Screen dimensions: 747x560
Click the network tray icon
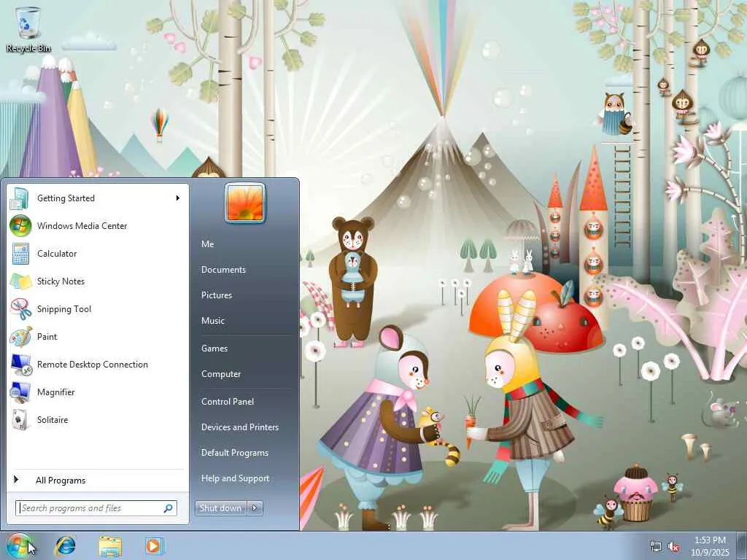pos(656,547)
